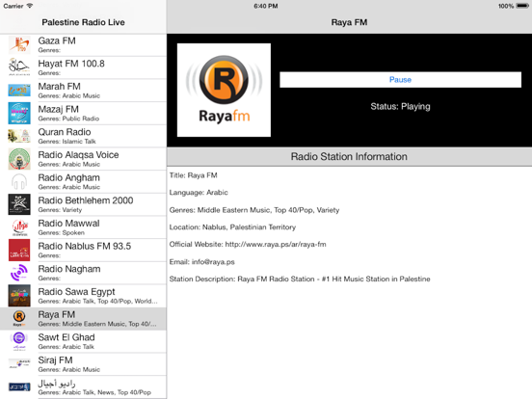
Task: Select the Radio Alaqsa Voice title
Action: pos(78,155)
